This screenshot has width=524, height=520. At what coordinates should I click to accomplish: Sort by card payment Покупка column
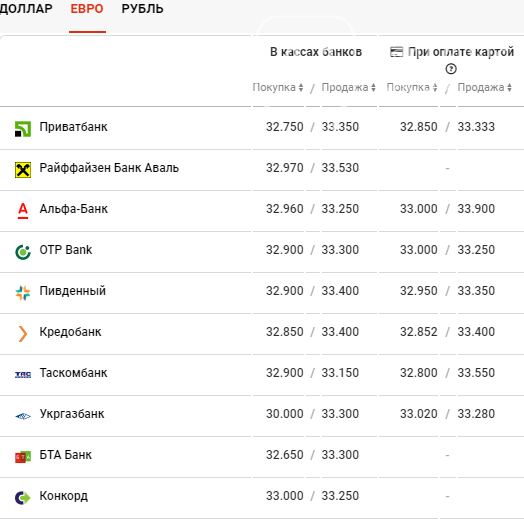[x=412, y=88]
